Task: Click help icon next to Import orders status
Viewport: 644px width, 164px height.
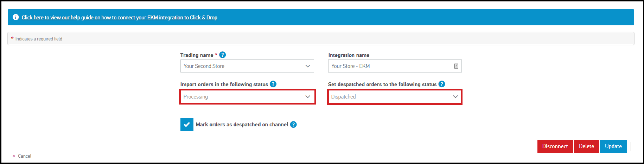Action: click(x=273, y=84)
